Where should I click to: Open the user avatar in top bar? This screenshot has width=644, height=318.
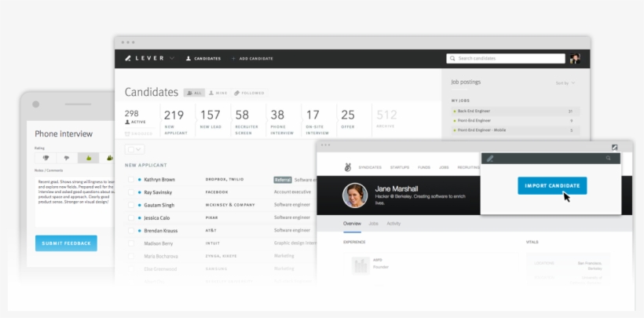click(574, 59)
